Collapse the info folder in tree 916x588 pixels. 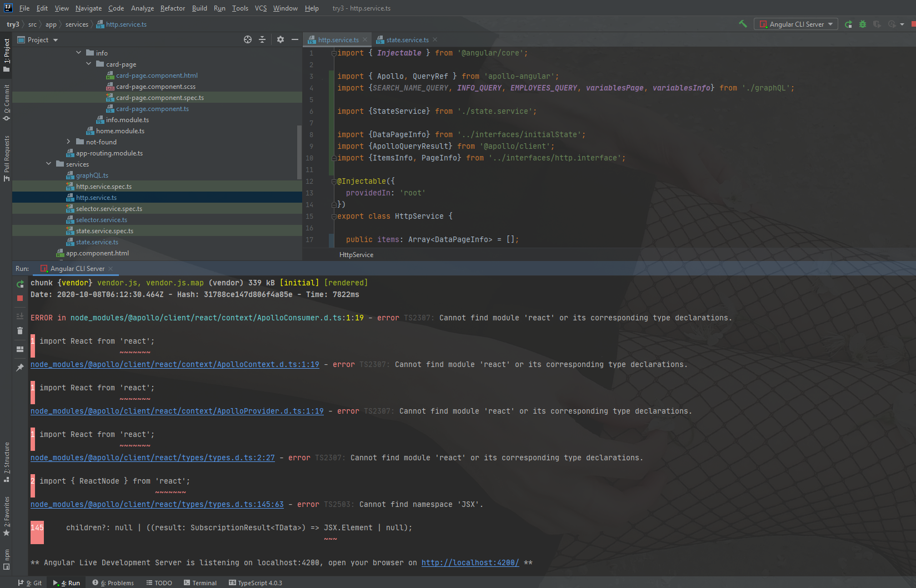[78, 53]
